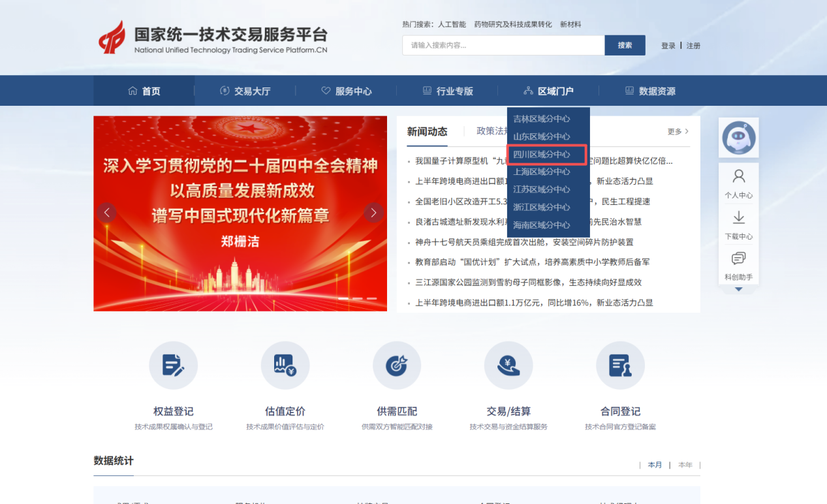This screenshot has height=504, width=827.
Task: Open the 下载中心 download center icon
Action: tap(738, 223)
